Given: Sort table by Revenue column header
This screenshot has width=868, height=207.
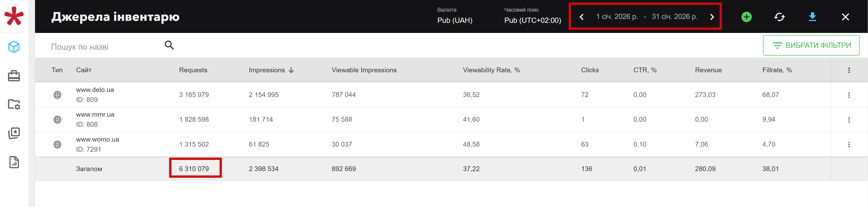Looking at the screenshot, I should [x=708, y=70].
